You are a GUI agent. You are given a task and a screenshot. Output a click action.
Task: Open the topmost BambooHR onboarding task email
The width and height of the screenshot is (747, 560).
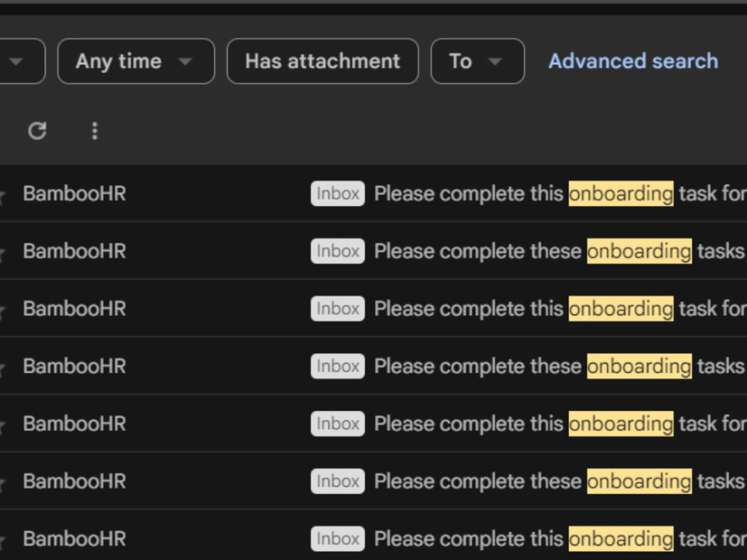(373, 194)
